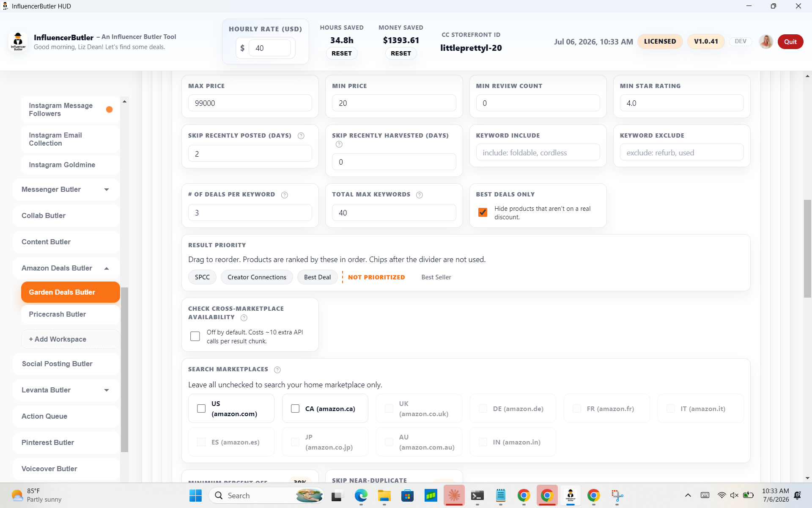Click the DEV badge
Image resolution: width=812 pixels, height=508 pixels.
point(741,41)
